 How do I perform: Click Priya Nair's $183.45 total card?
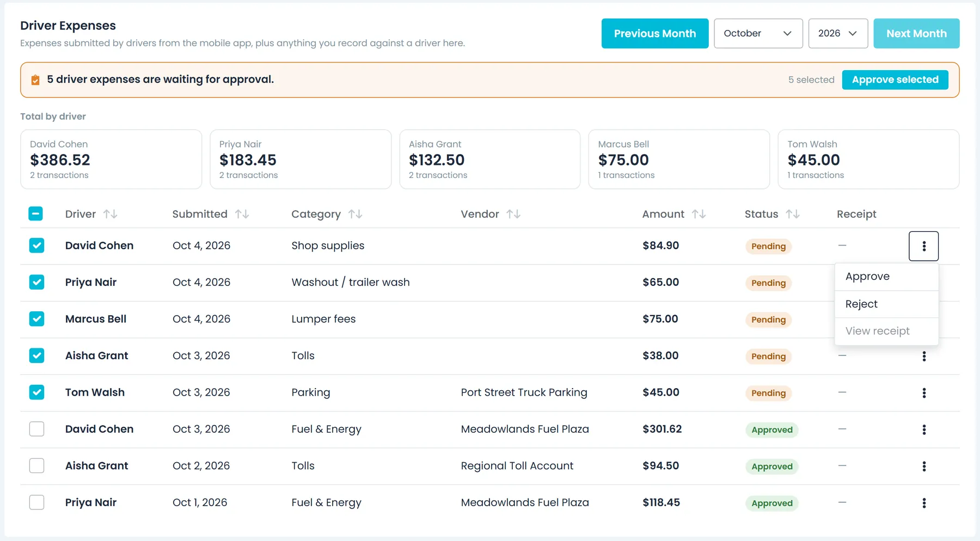(x=301, y=159)
